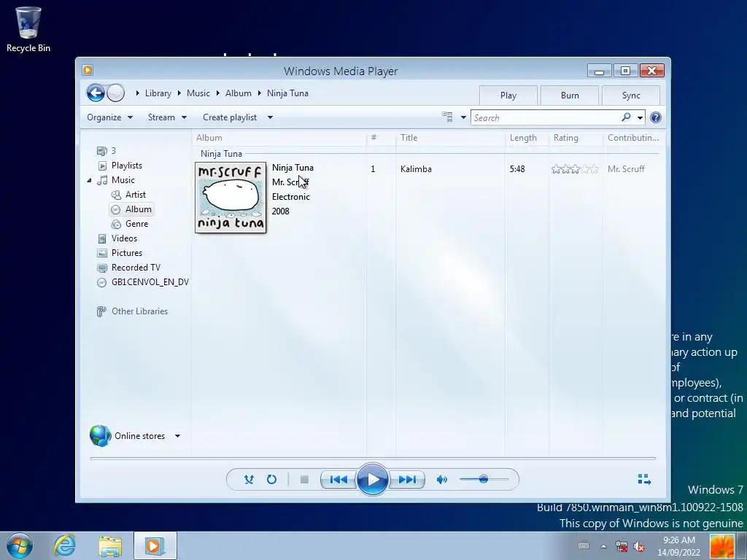
Task: Expand the Create playlist dropdown arrow
Action: click(x=270, y=117)
